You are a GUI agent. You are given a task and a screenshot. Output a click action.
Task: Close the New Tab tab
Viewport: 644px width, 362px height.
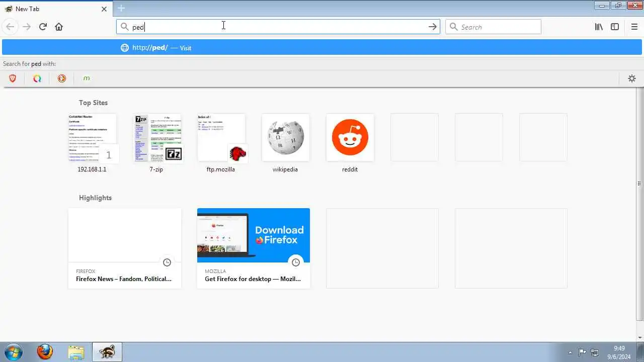104,9
